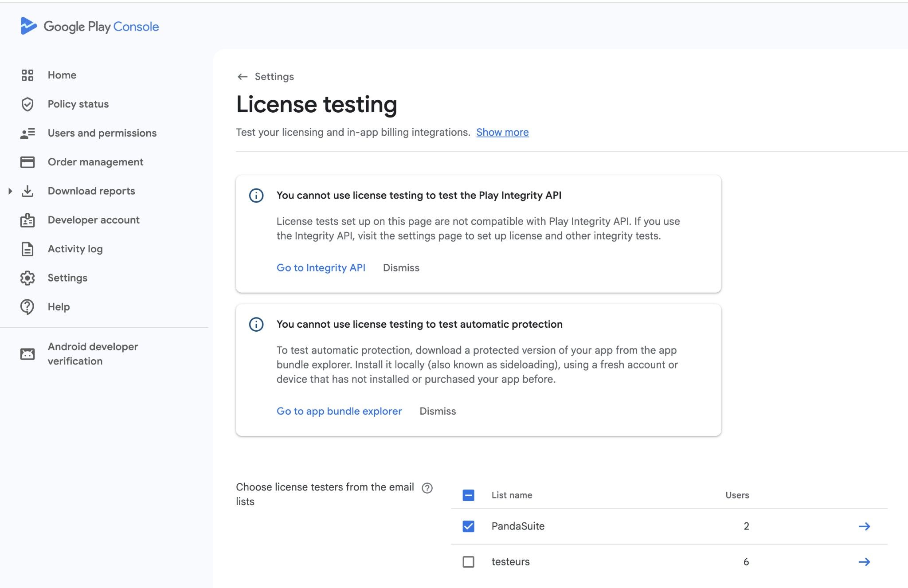
Task: Open Developer account badge icon
Action: tap(27, 220)
